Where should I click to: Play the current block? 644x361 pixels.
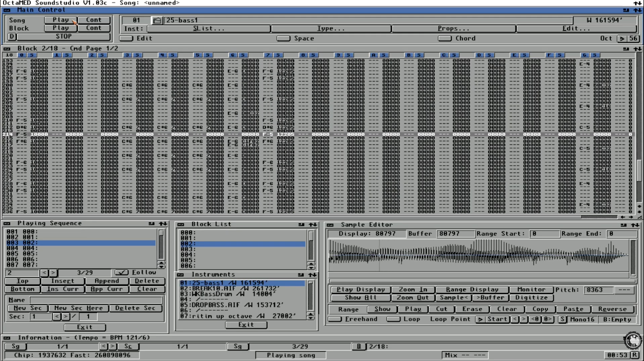pyautogui.click(x=60, y=28)
